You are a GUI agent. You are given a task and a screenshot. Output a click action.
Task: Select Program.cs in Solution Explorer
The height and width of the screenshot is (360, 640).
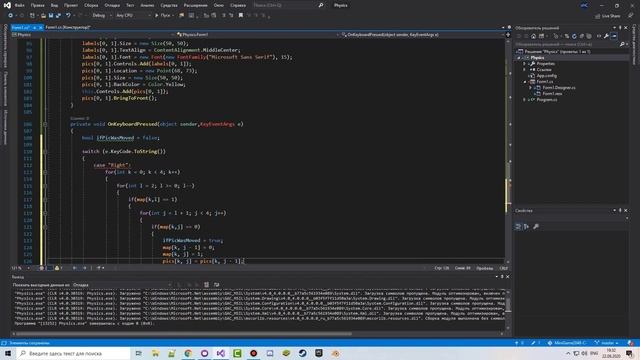click(x=546, y=100)
